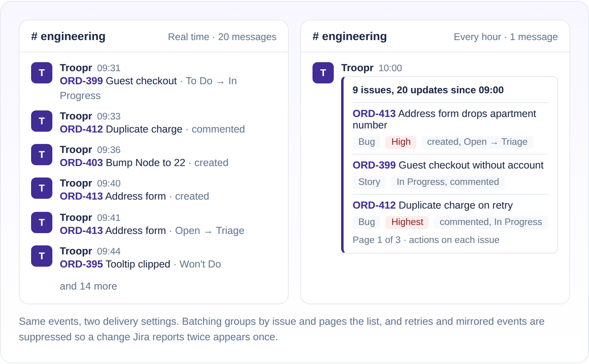Open ORD-412 link in the 09:33 message

pyautogui.click(x=81, y=129)
